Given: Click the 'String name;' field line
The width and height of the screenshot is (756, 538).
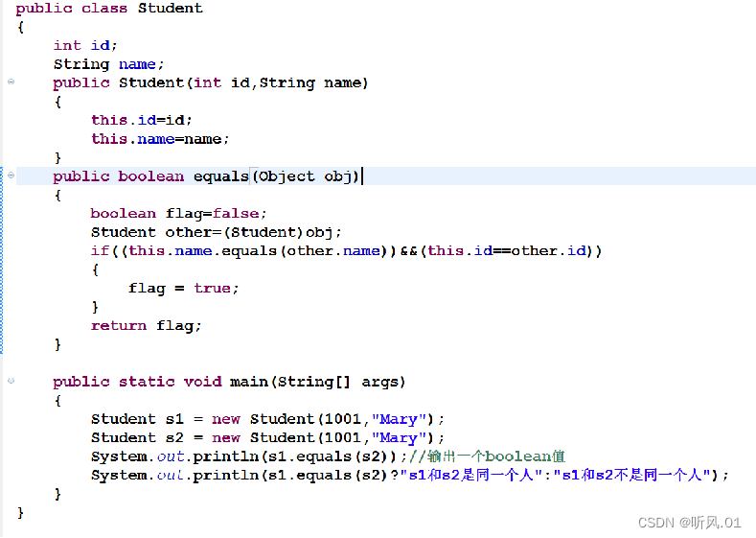Looking at the screenshot, I should 108,64.
